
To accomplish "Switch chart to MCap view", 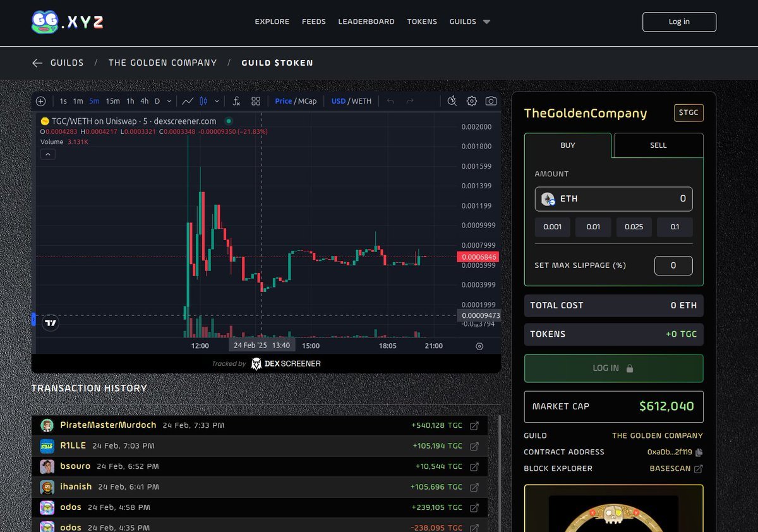I will (x=307, y=101).
